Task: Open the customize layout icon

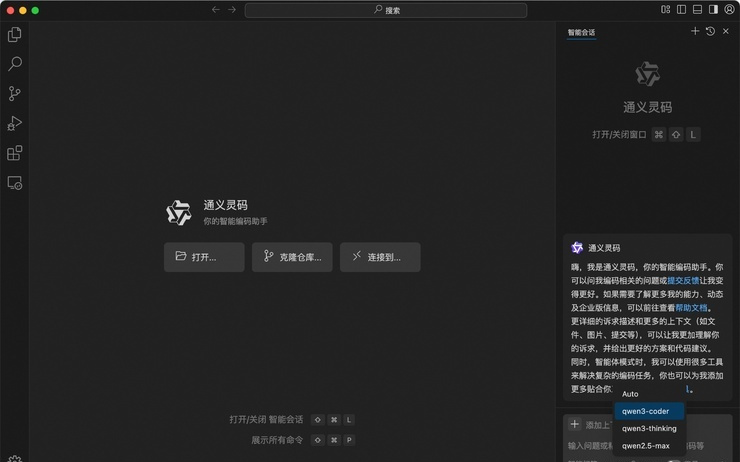Action: click(x=665, y=9)
